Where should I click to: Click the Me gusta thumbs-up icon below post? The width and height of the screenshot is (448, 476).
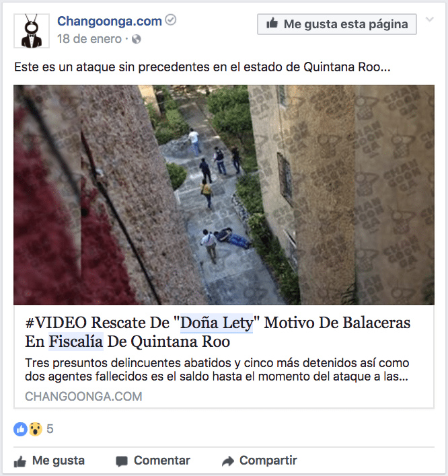coord(20,461)
